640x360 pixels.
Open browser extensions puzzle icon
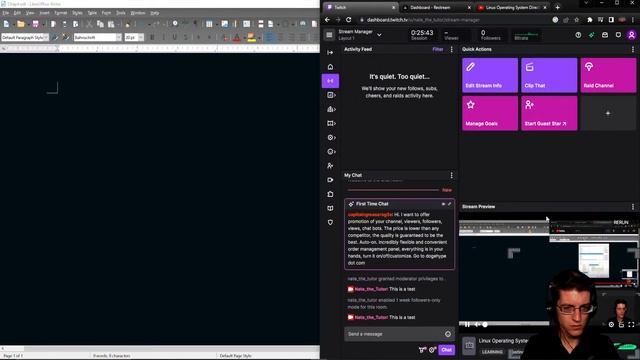pos(589,20)
